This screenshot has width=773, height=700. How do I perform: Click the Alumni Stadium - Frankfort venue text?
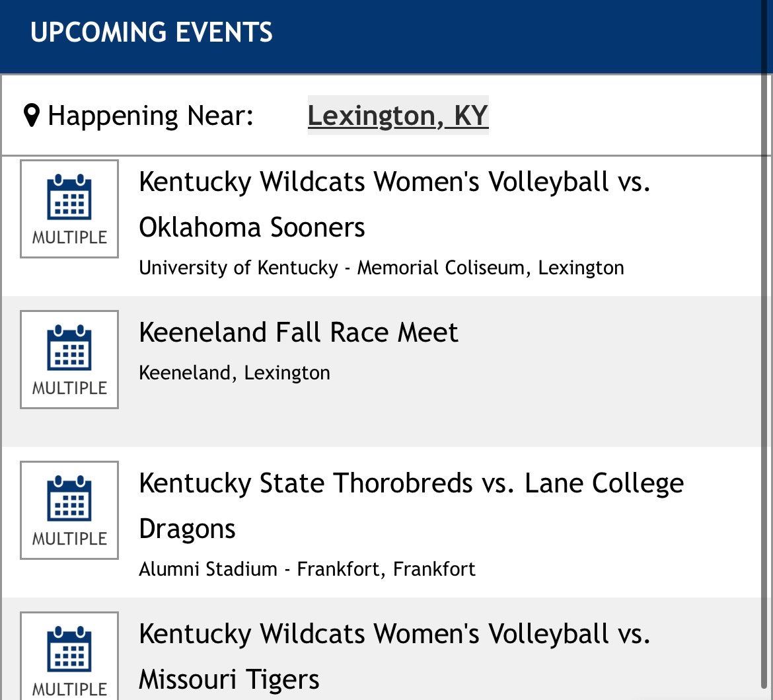point(307,568)
